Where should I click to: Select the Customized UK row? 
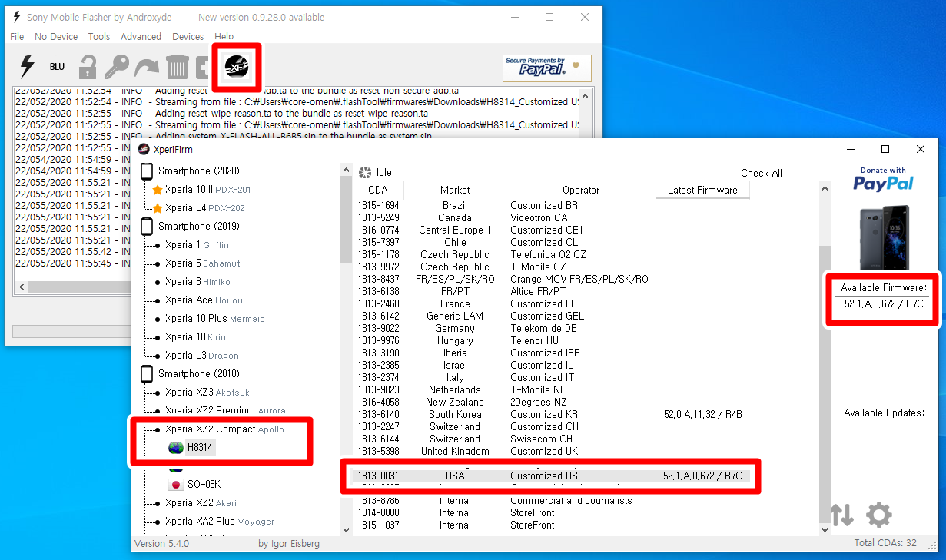550,451
